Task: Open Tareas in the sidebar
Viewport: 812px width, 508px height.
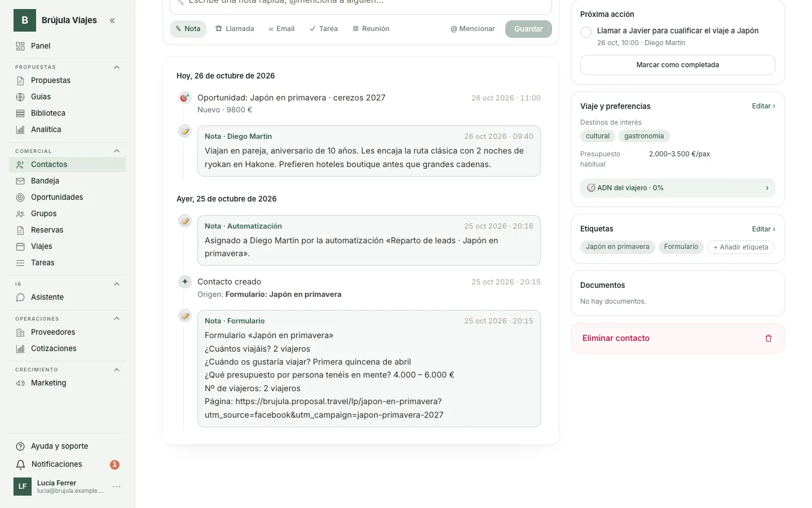Action: (67, 262)
